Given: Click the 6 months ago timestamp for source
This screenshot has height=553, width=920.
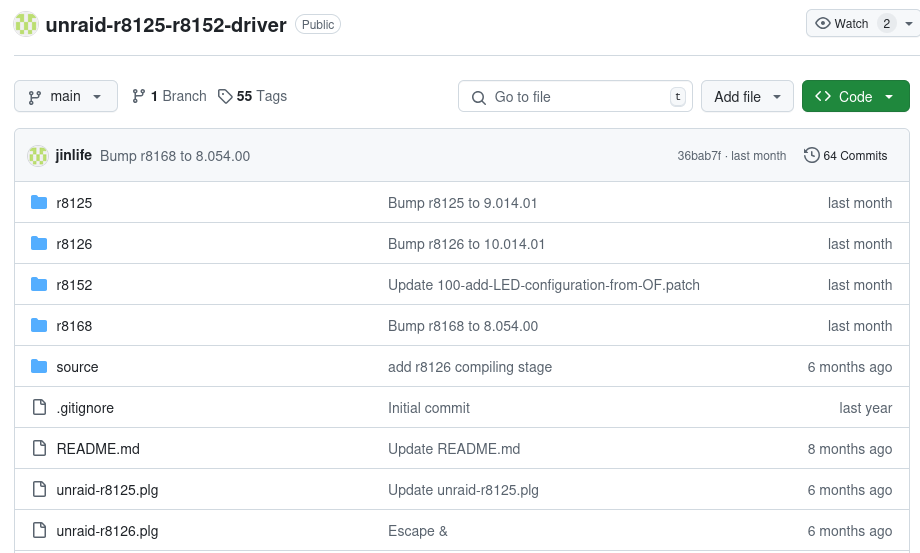Looking at the screenshot, I should 850,367.
